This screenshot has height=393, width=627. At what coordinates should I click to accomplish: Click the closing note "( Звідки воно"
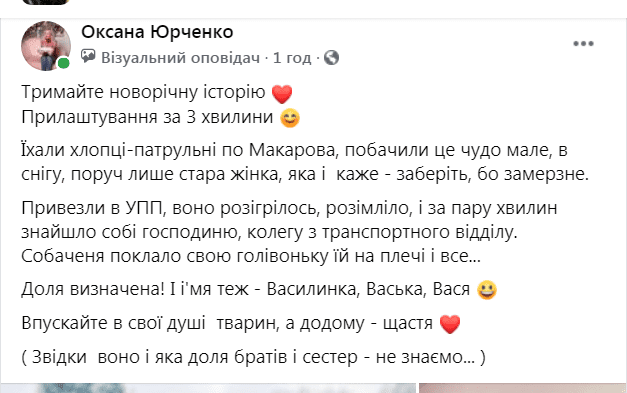pyautogui.click(x=254, y=357)
